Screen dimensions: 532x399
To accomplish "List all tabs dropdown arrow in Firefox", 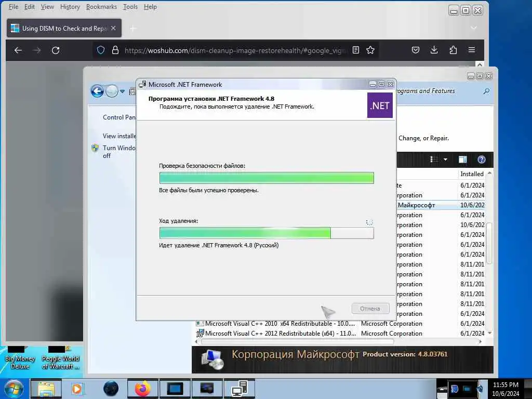I will [474, 28].
